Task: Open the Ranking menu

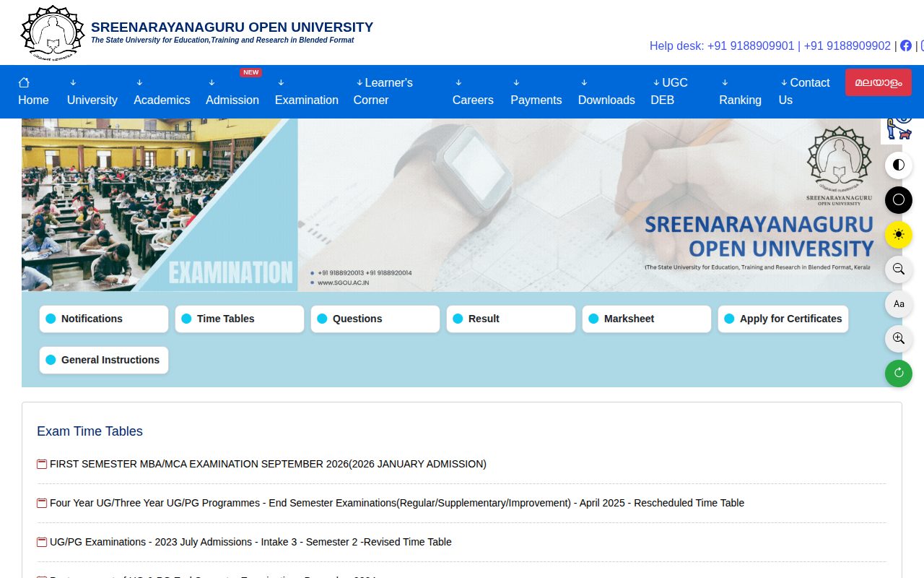Action: (x=740, y=92)
